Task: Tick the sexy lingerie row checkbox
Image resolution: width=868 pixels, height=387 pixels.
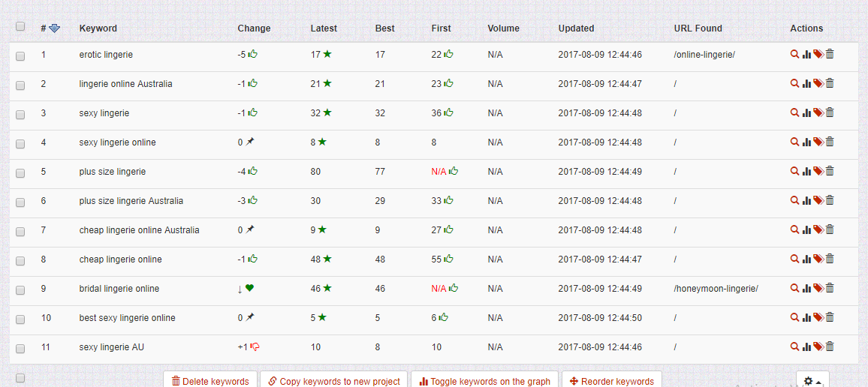Action: tap(20, 115)
